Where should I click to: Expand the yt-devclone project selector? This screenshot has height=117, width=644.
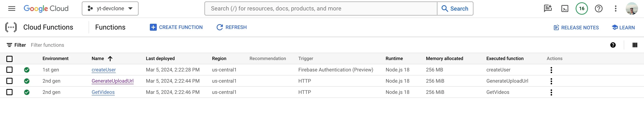click(110, 8)
